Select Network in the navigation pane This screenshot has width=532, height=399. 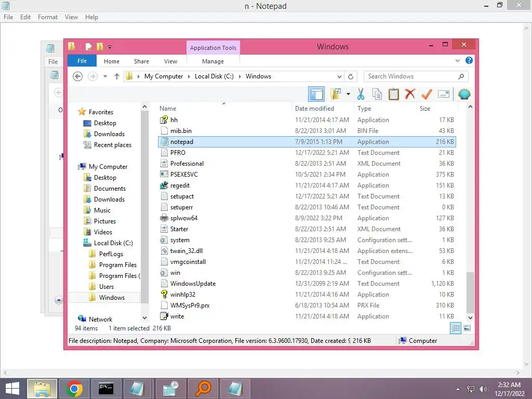[100, 320]
